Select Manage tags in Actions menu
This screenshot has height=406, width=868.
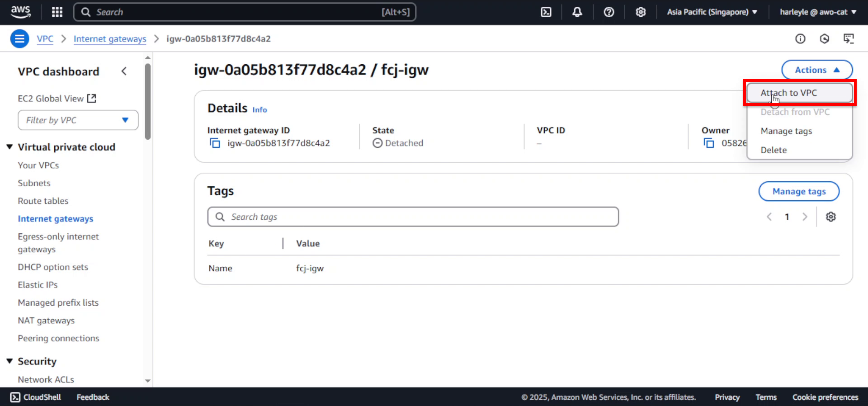coord(799,131)
